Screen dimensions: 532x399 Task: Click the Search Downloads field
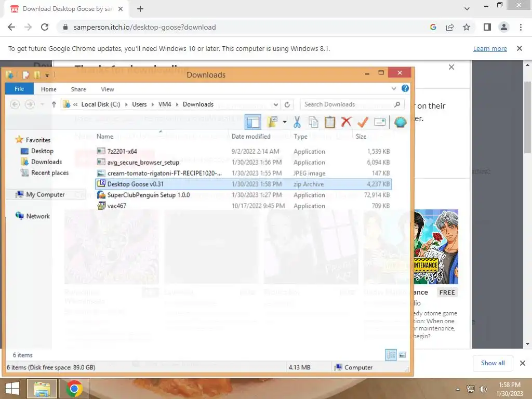point(352,104)
